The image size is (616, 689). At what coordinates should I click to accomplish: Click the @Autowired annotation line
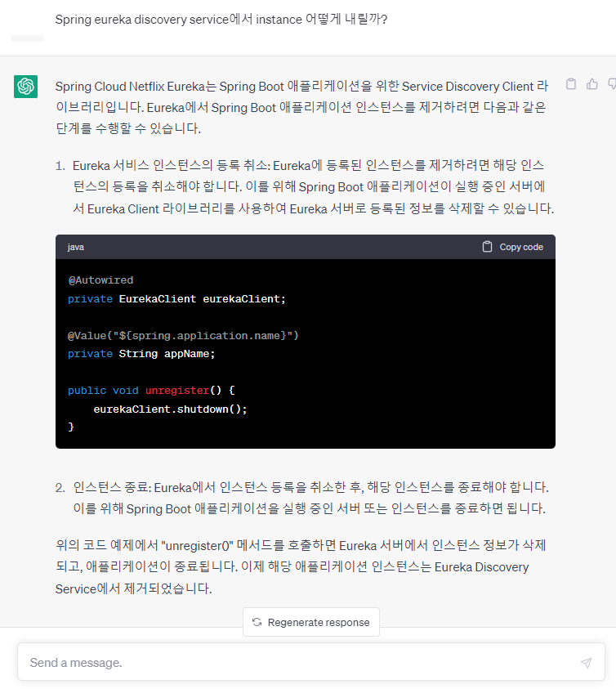[100, 280]
